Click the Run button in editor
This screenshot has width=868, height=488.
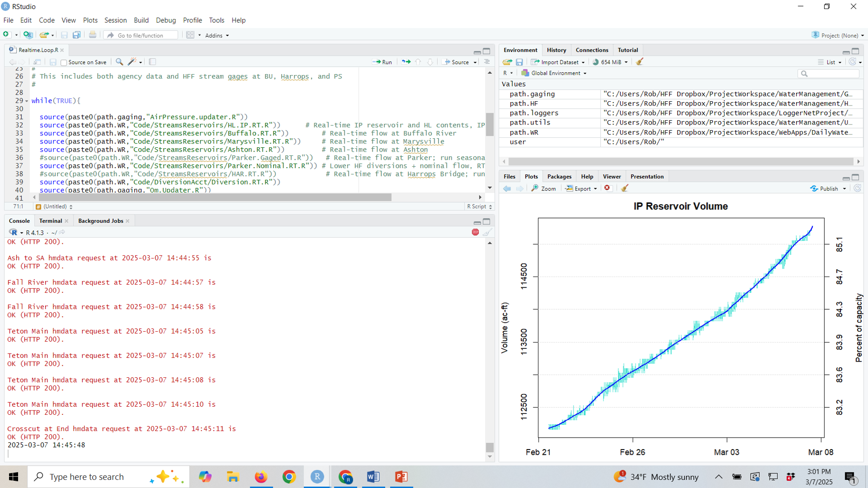point(382,62)
